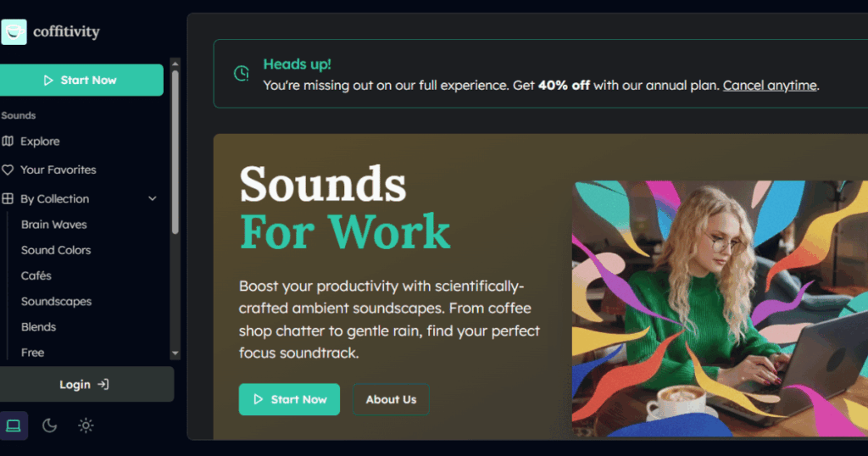This screenshot has height=456, width=868.
Task: Click the Login arrow icon
Action: 103,384
